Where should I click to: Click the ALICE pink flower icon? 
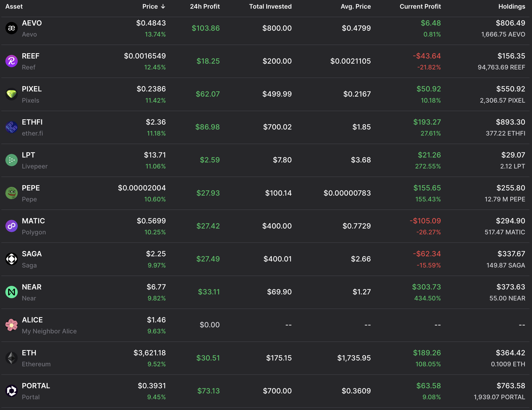point(11,325)
